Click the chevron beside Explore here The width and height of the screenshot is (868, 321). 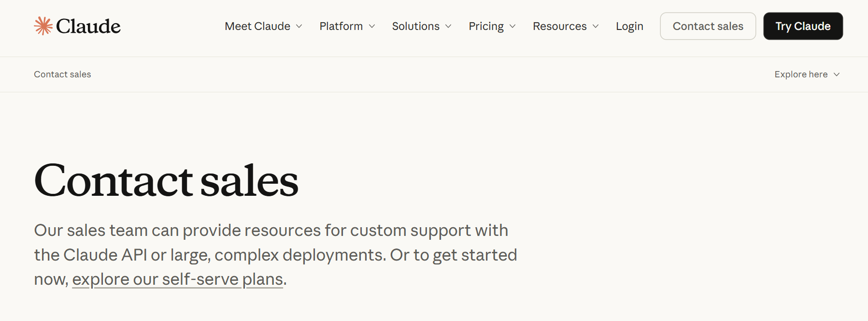[x=837, y=74]
